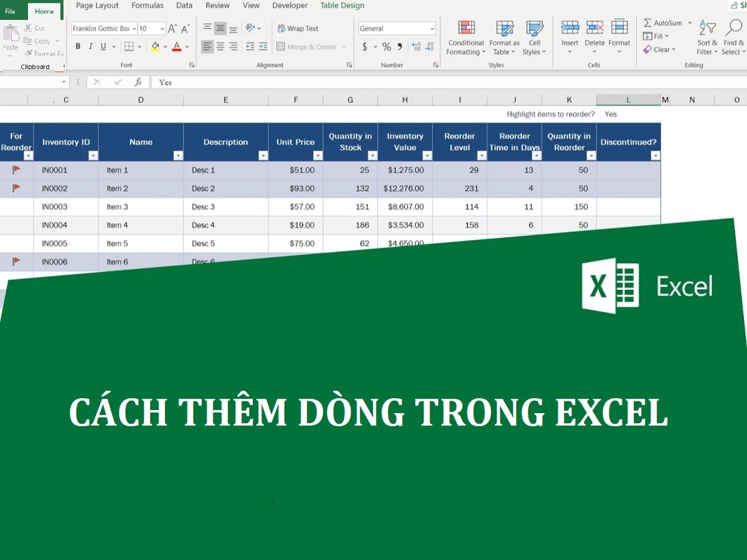Open Alignment dialog launcher
Image resolution: width=747 pixels, height=560 pixels.
349,65
